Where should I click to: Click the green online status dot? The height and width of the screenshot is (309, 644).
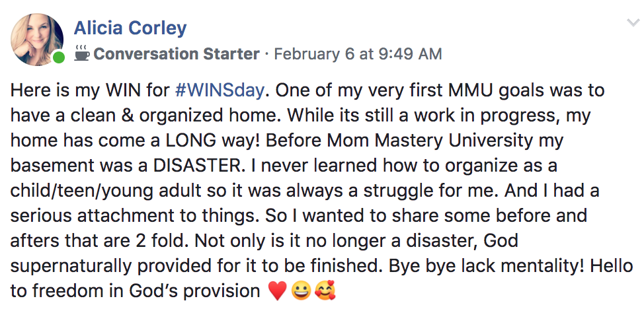[59, 57]
